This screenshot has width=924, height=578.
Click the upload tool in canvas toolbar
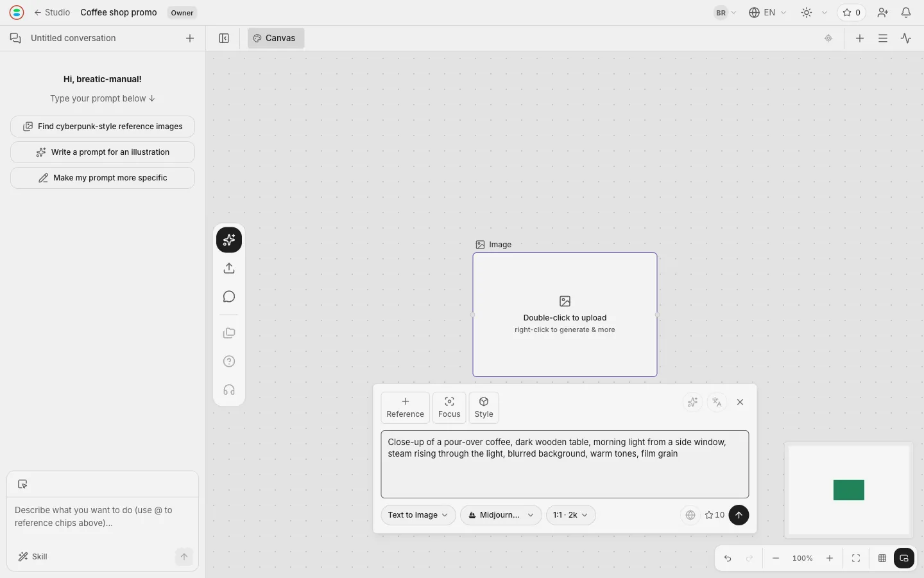click(x=229, y=268)
